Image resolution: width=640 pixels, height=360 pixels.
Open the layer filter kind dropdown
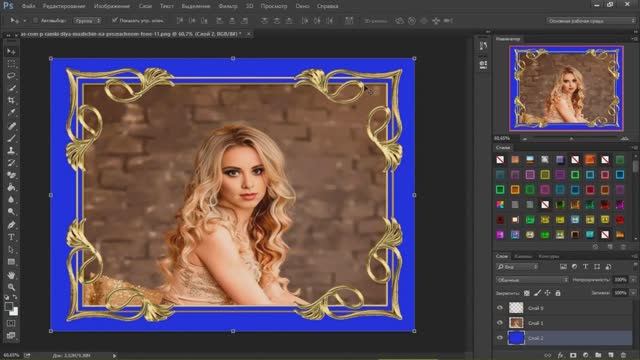click(517, 267)
